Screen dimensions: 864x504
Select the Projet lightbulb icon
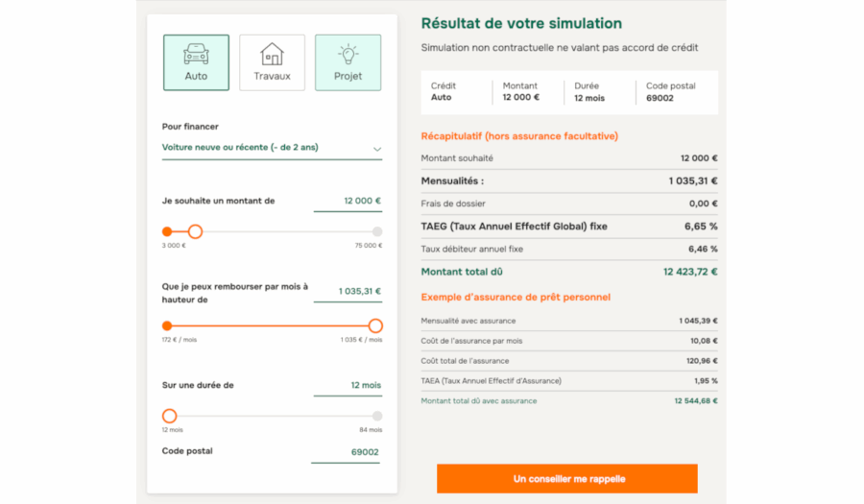click(x=348, y=53)
